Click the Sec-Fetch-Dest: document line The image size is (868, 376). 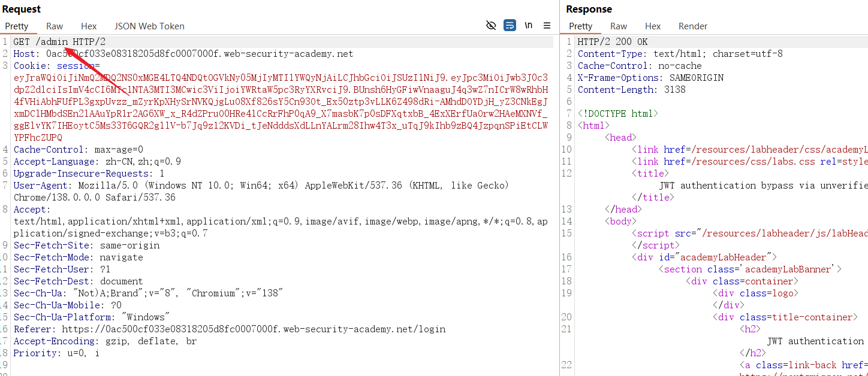pos(79,281)
